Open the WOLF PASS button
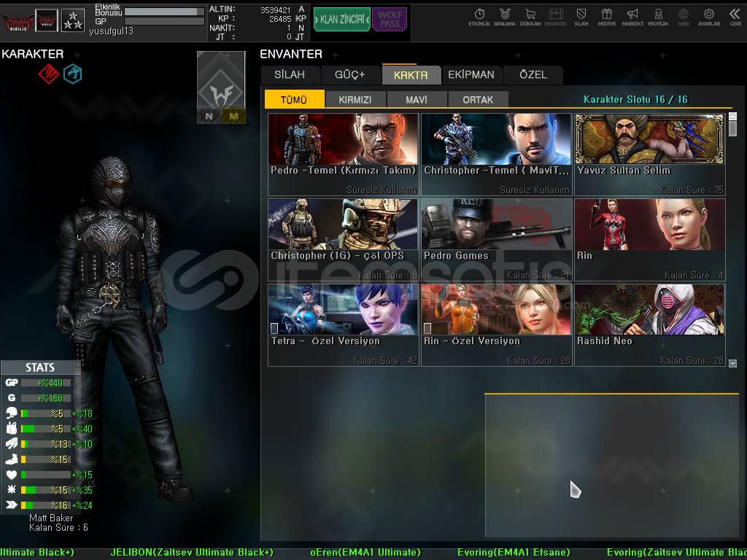Screen dimensions: 747x560 click(390, 20)
